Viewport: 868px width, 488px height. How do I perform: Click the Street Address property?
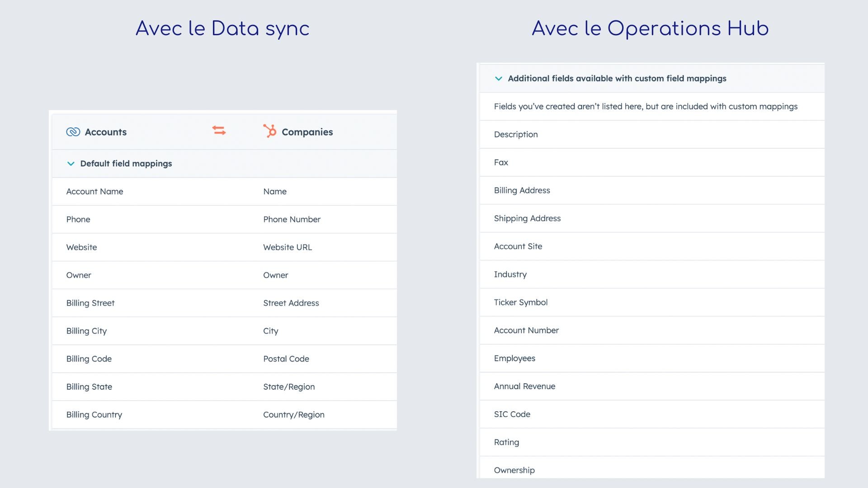291,303
